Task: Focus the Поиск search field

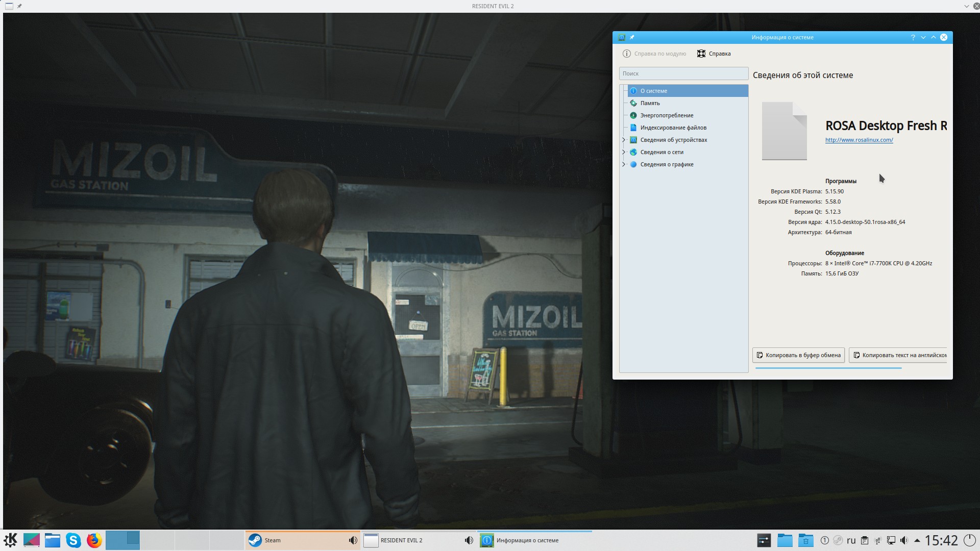Action: click(683, 73)
